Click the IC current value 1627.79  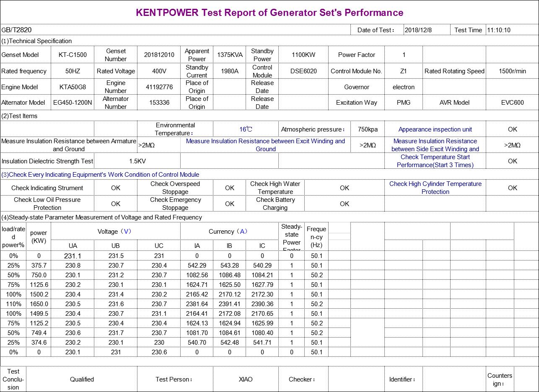coord(262,285)
